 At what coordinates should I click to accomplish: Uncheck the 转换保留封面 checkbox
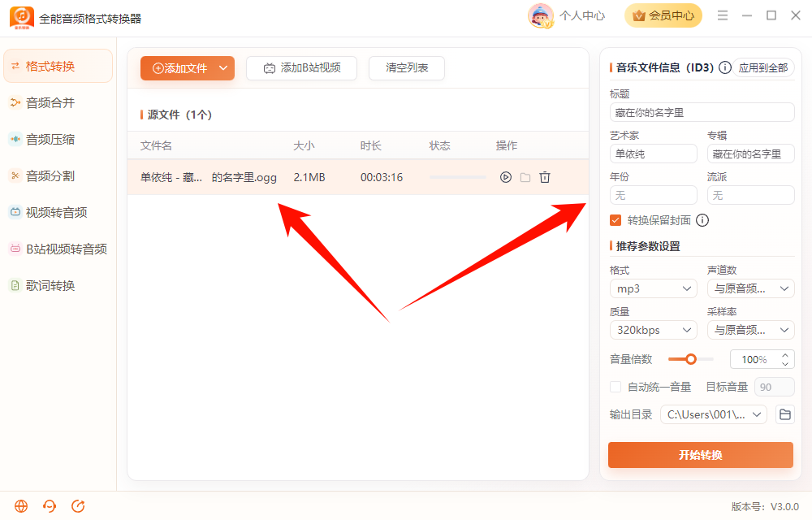[615, 220]
